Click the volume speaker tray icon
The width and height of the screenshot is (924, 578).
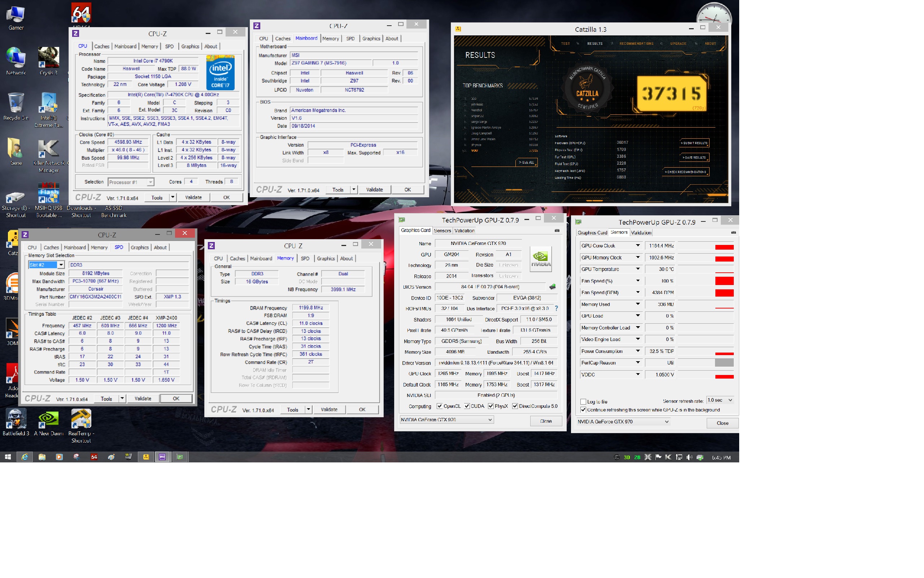[689, 457]
